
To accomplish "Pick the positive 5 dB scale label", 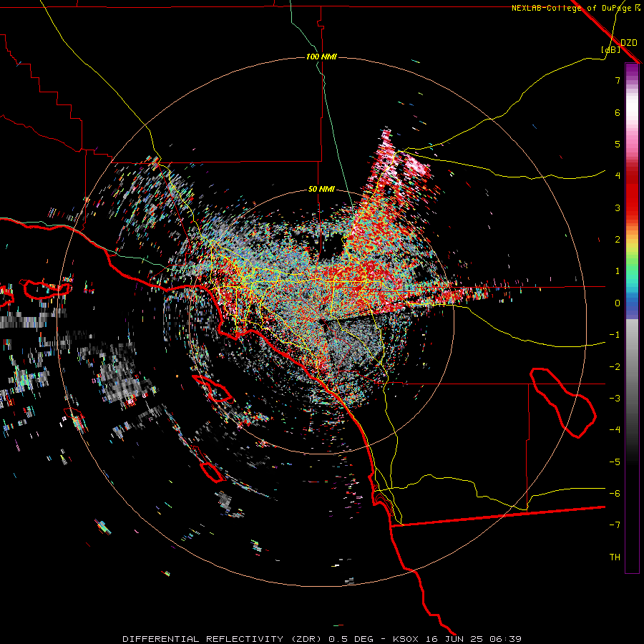I will pos(618,144).
